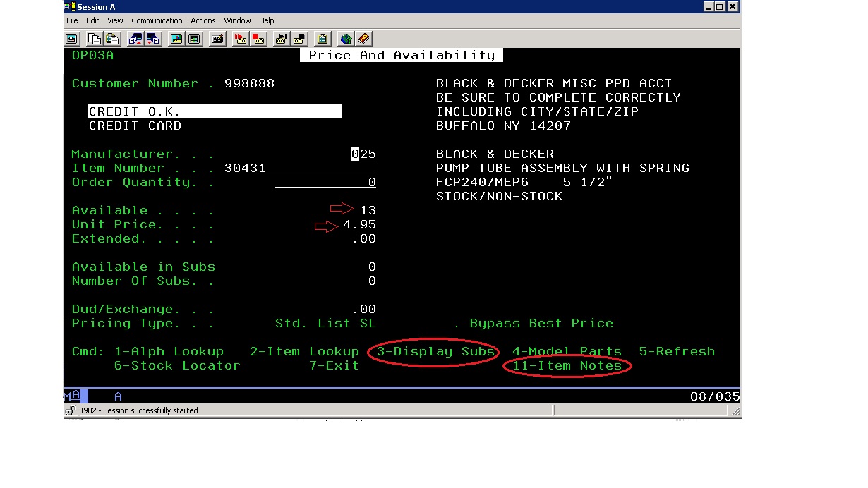
Task: Click the Send File to Host icon
Action: (135, 39)
